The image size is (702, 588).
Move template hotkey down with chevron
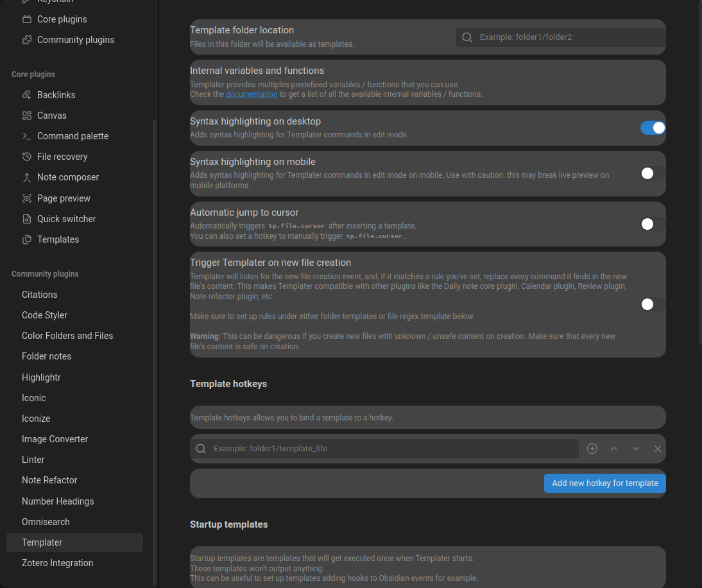pyautogui.click(x=636, y=449)
